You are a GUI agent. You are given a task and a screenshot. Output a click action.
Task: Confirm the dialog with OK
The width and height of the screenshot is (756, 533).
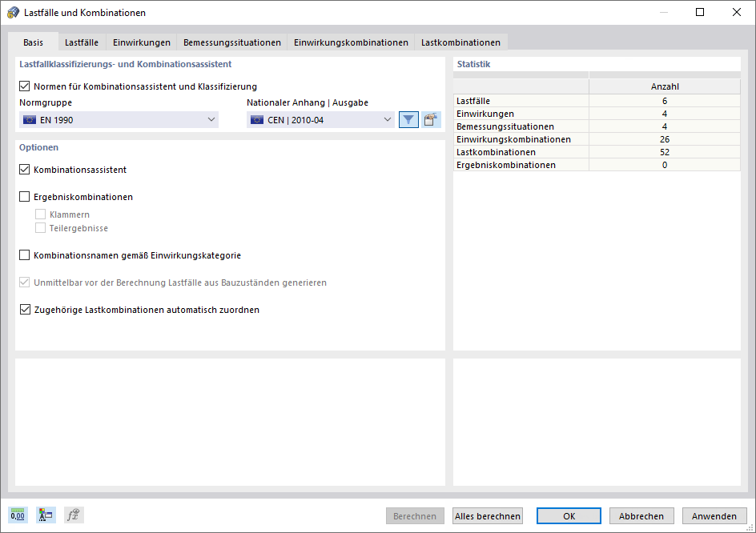click(x=569, y=515)
